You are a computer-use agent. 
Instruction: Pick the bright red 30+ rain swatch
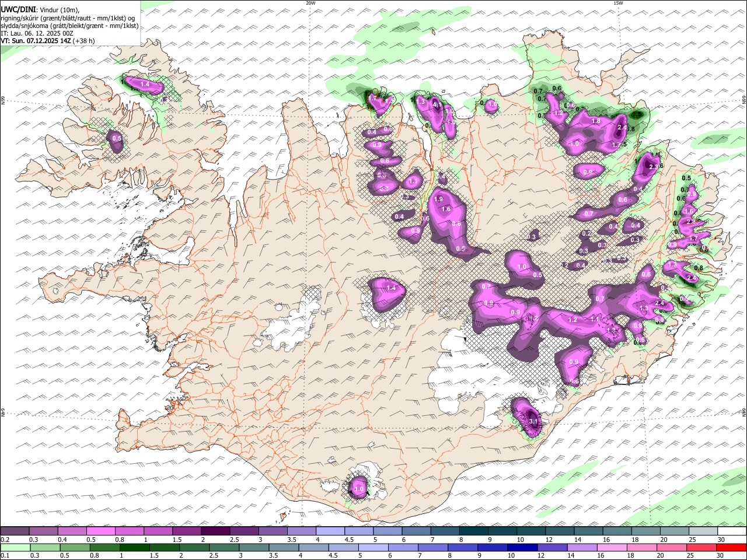[731, 547]
